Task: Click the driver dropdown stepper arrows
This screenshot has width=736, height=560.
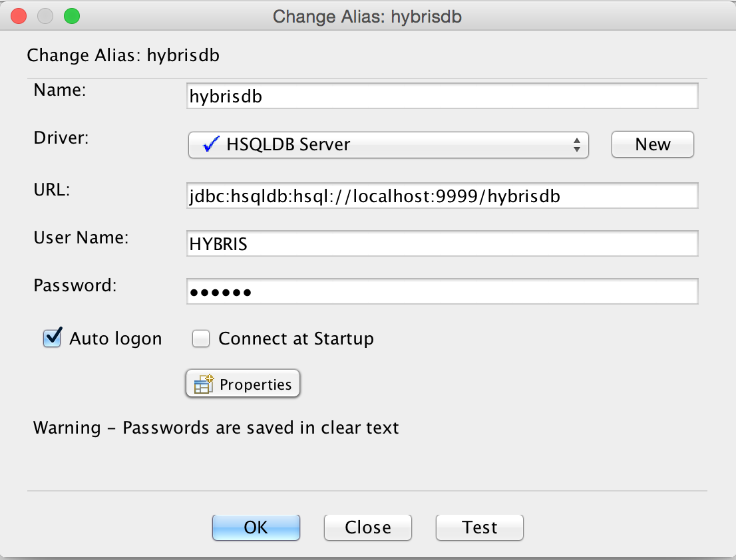Action: [576, 144]
